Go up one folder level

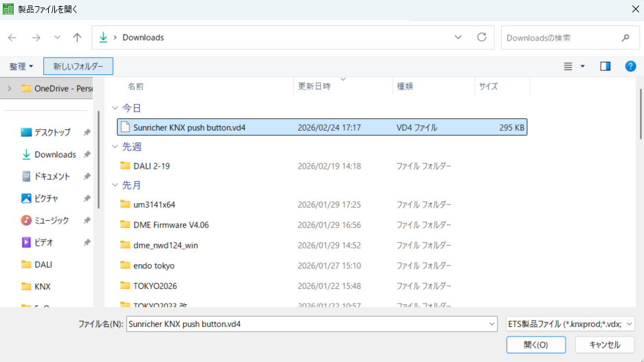point(77,38)
